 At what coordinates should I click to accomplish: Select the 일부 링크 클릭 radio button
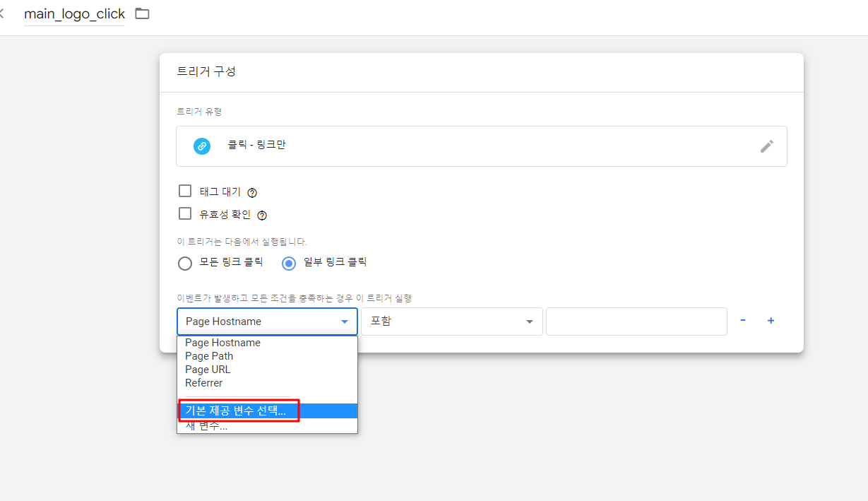point(289,263)
